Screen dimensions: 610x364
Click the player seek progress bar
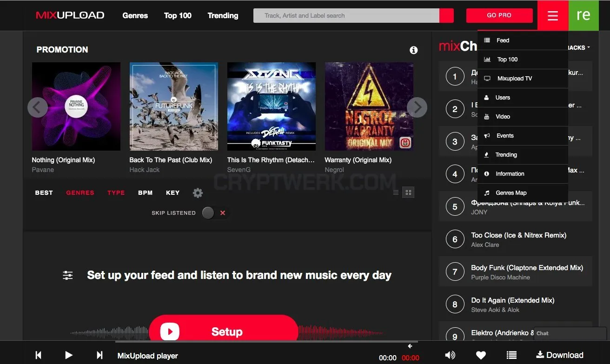pos(266,342)
